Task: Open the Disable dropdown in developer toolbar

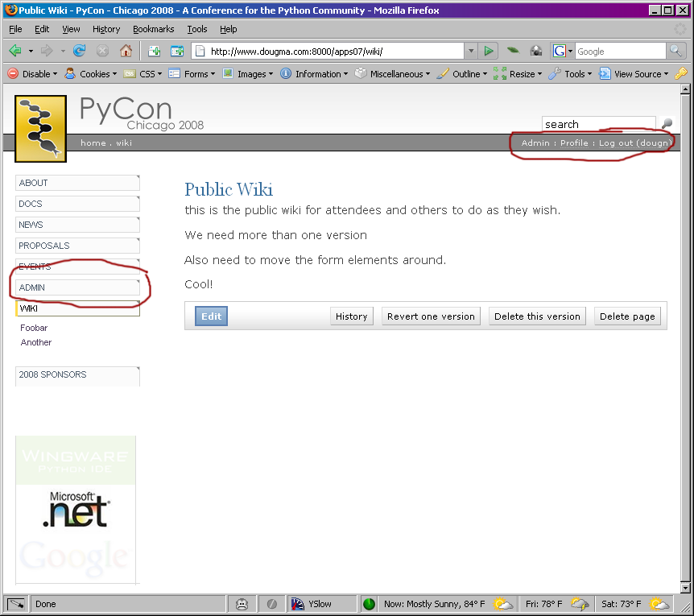Action: point(32,74)
